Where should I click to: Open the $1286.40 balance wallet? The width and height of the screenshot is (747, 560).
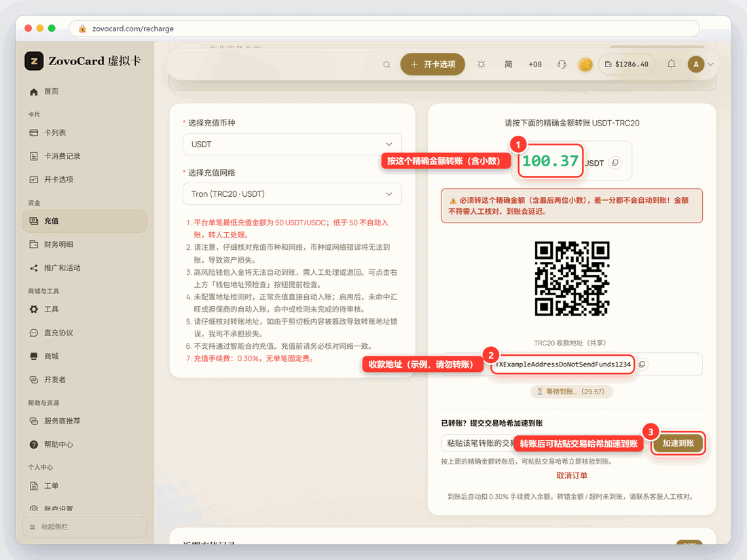point(627,64)
